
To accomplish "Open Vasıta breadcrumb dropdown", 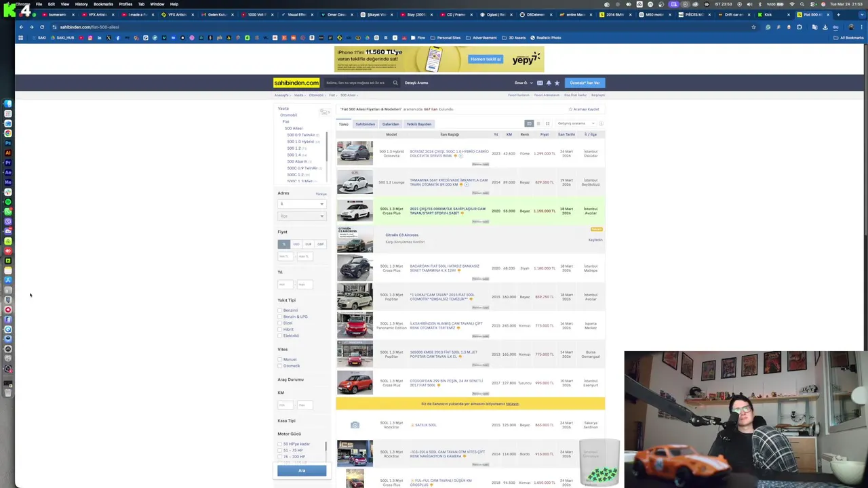I will (x=300, y=96).
